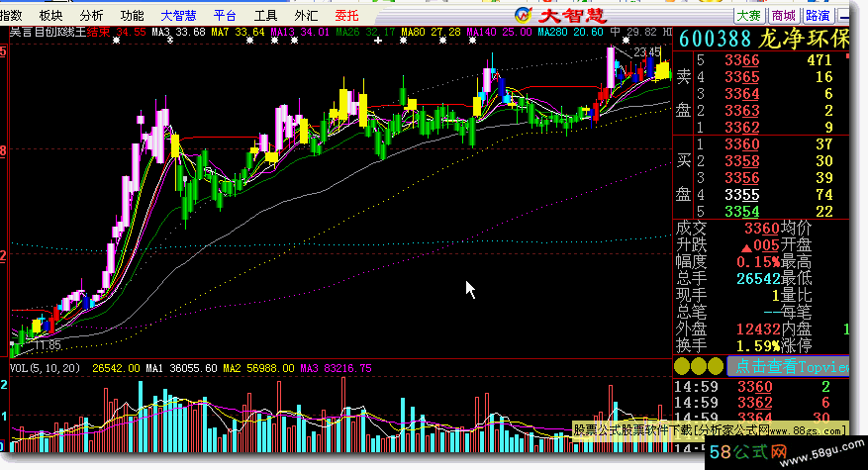Viewport: 868px width, 470px height.
Task: Click the 11.85 low price label on chart
Action: [48, 345]
